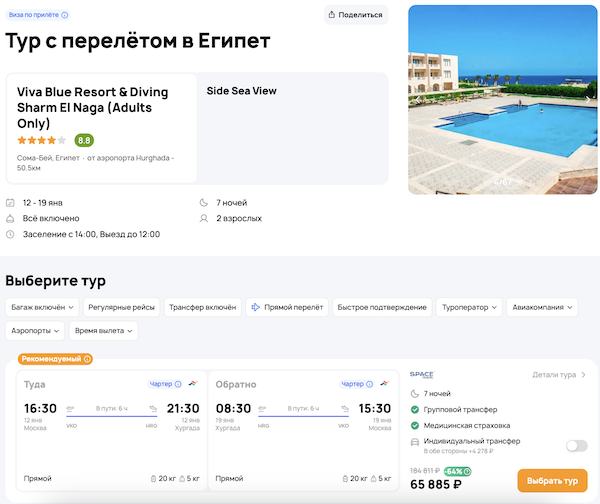Enable the Индивидуальный трансфер switch
The image size is (600, 504).
[576, 446]
